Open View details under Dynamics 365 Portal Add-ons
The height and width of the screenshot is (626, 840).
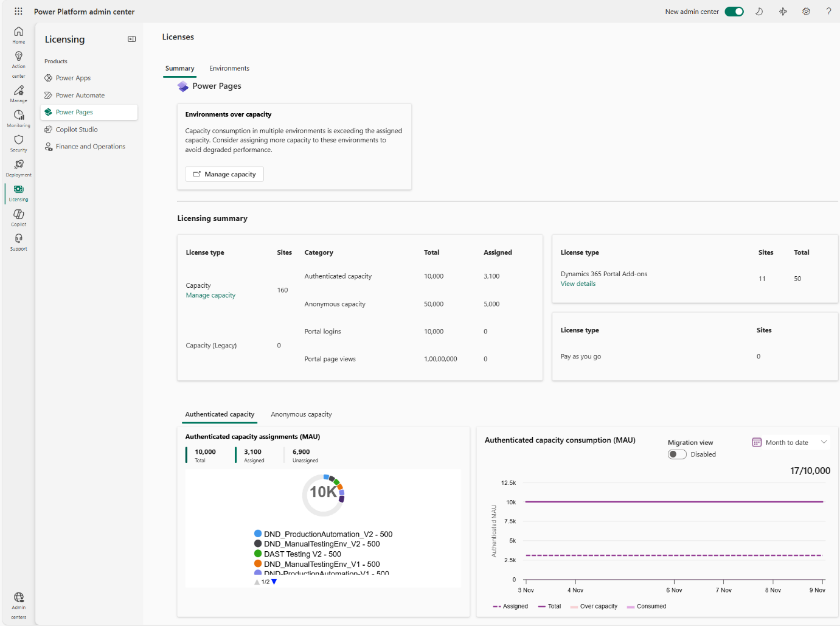pos(577,283)
